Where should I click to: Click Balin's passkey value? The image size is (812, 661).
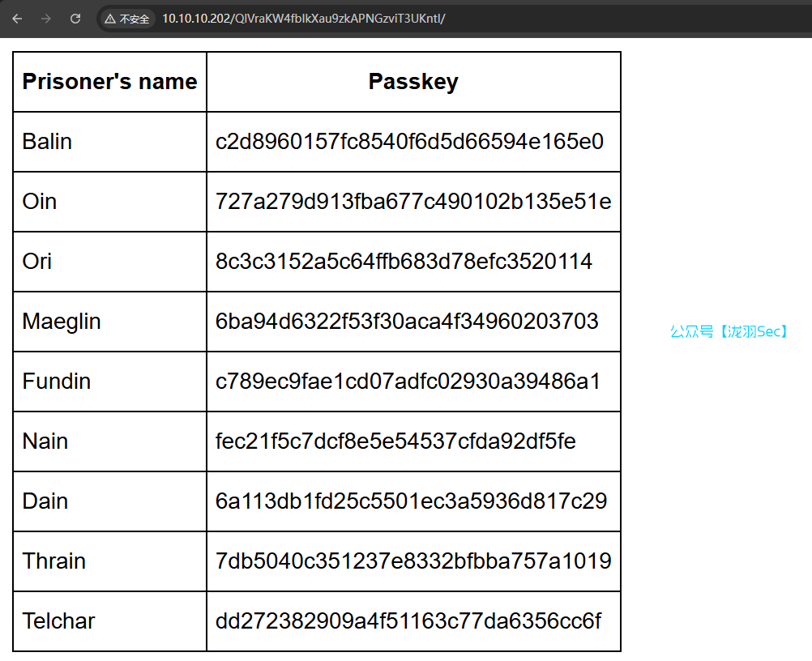point(409,142)
